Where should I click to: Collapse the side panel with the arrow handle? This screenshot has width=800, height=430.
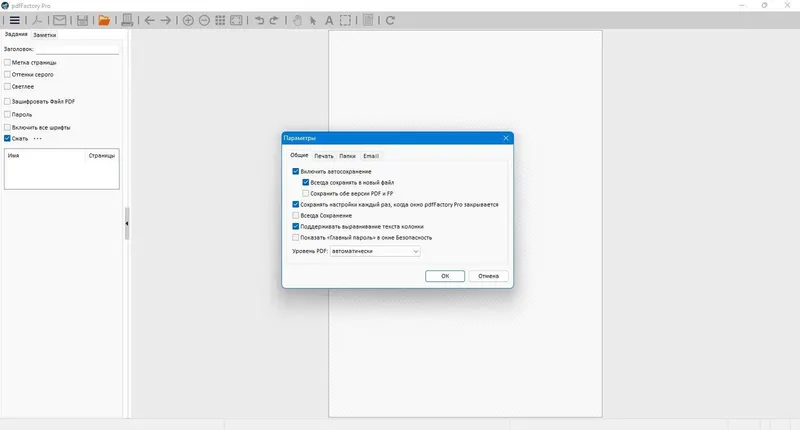point(127,223)
